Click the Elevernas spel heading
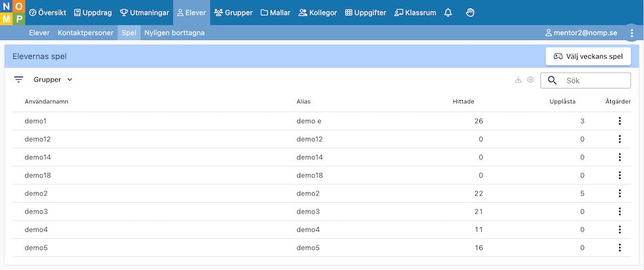This screenshot has width=644, height=270. click(x=39, y=56)
